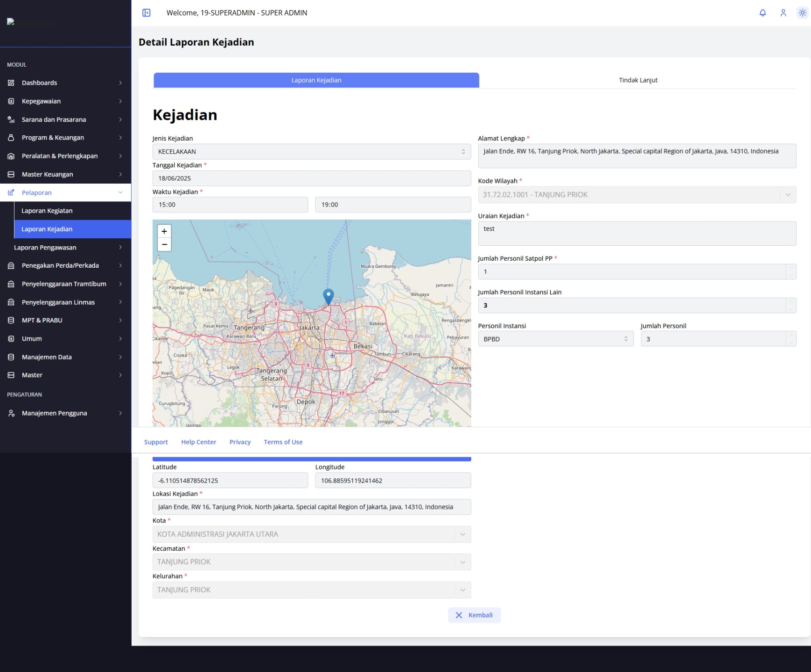The width and height of the screenshot is (811, 672).
Task: Click the Program & Keuangan money bag icon
Action: [11, 138]
